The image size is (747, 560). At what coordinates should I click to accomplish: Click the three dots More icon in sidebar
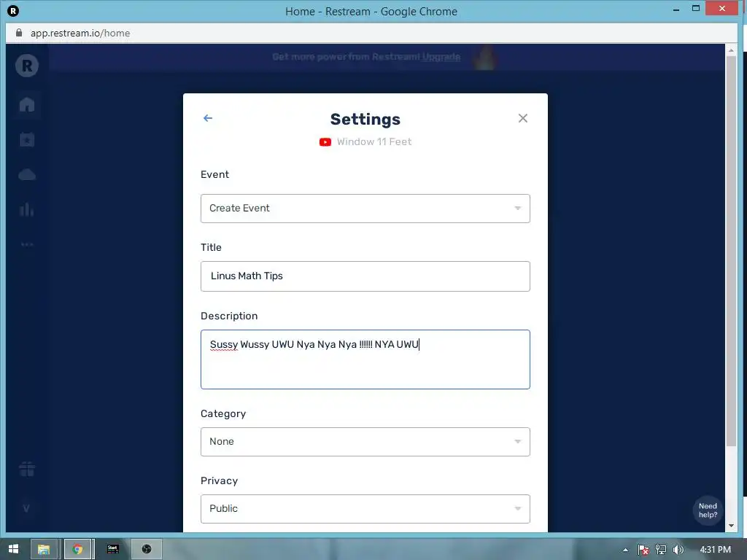point(27,244)
